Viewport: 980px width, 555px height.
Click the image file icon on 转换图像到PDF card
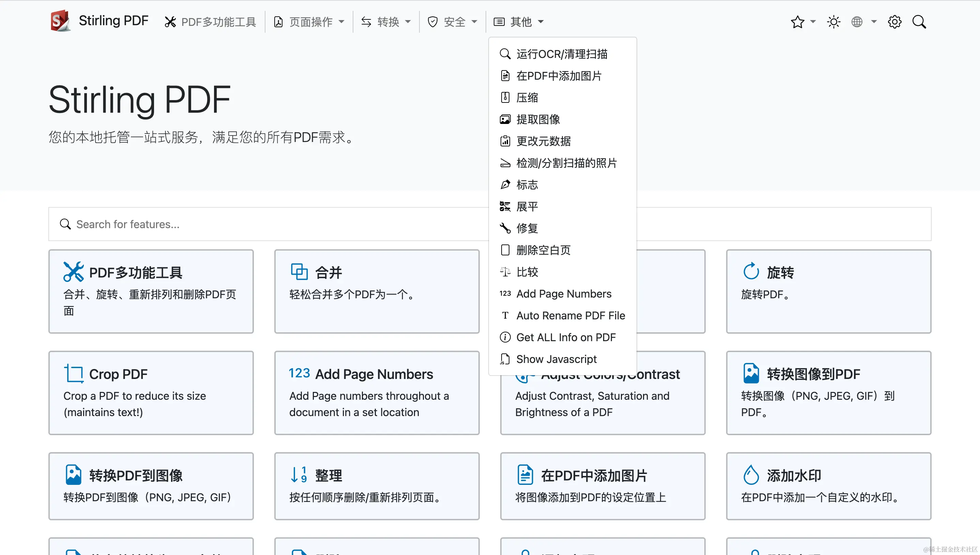751,373
